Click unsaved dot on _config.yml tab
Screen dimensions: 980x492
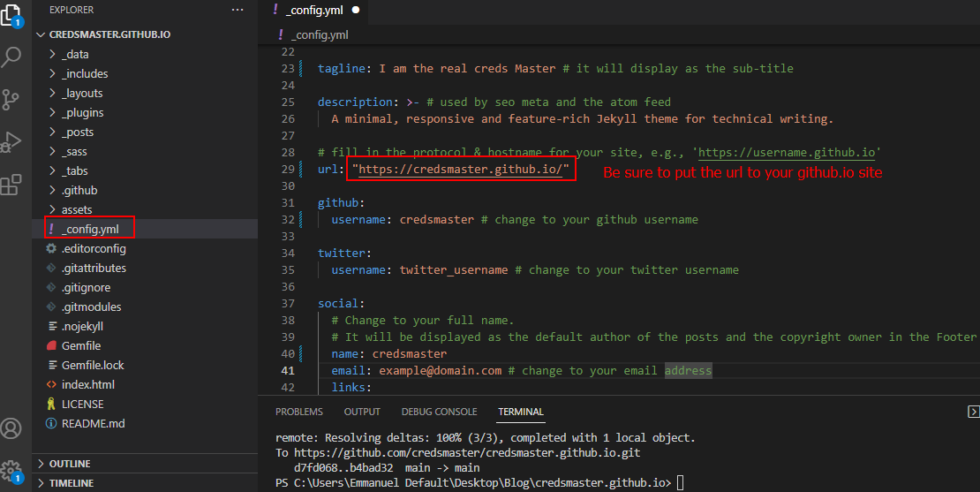click(x=356, y=10)
